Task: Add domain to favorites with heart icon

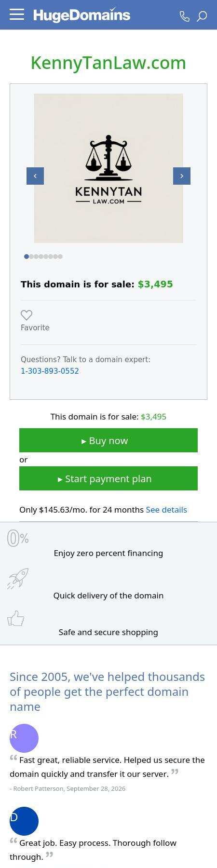Action: tap(27, 315)
